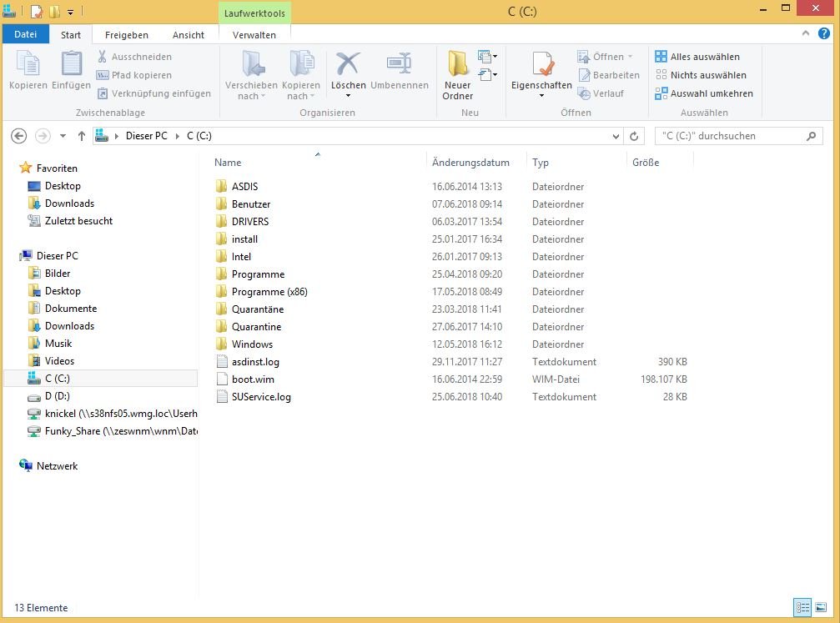Click Verknüpfung einfügen command

(x=153, y=93)
